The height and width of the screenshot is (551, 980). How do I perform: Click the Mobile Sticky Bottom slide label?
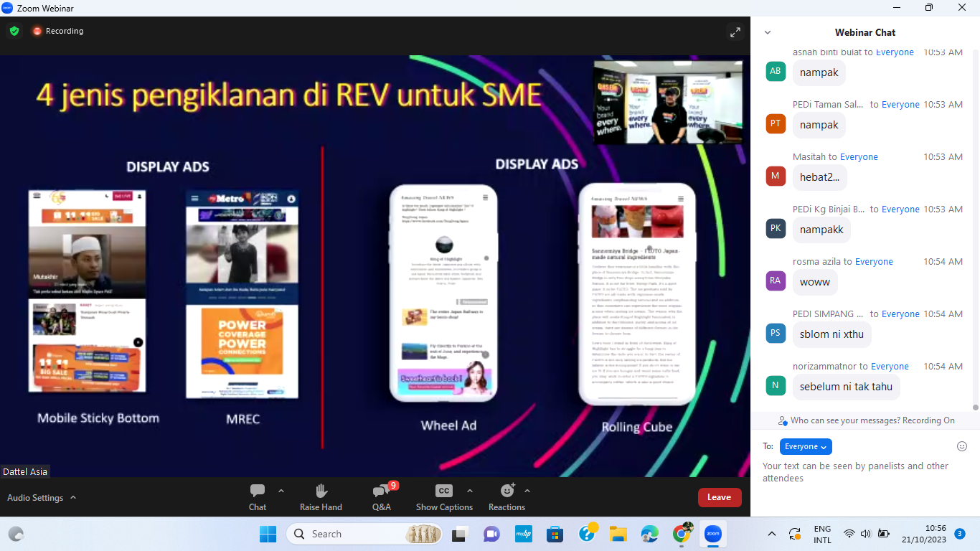pyautogui.click(x=98, y=418)
